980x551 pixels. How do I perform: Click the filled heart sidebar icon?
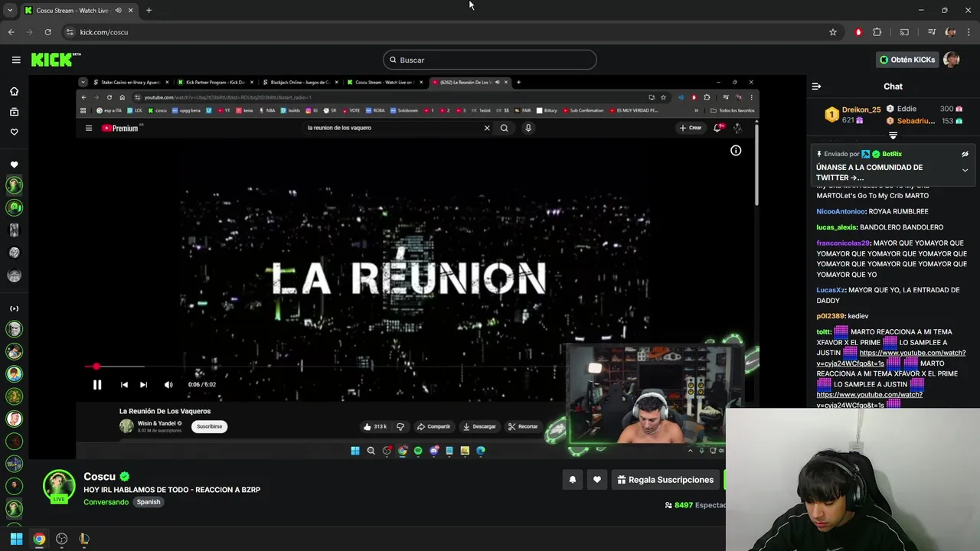(14, 165)
